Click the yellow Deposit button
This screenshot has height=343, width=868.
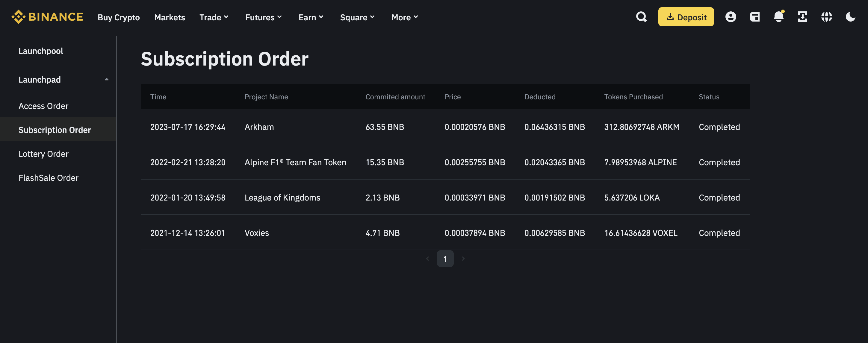click(x=686, y=17)
